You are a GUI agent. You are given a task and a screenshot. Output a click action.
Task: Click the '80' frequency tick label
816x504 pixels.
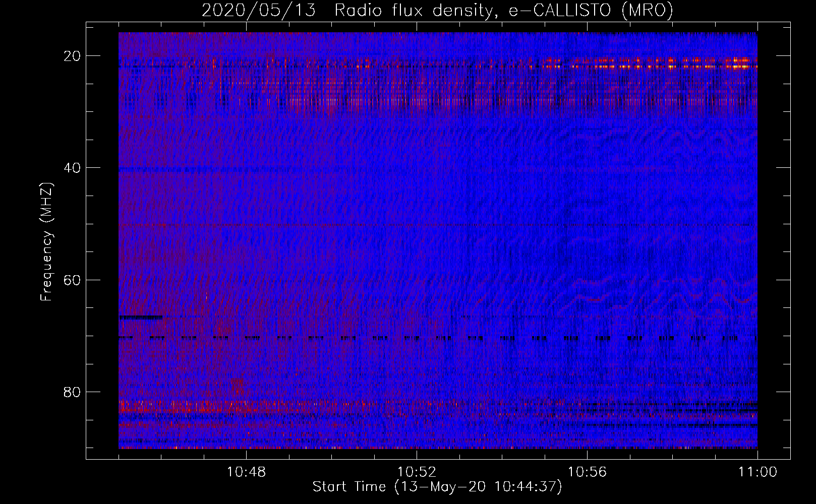click(x=73, y=392)
